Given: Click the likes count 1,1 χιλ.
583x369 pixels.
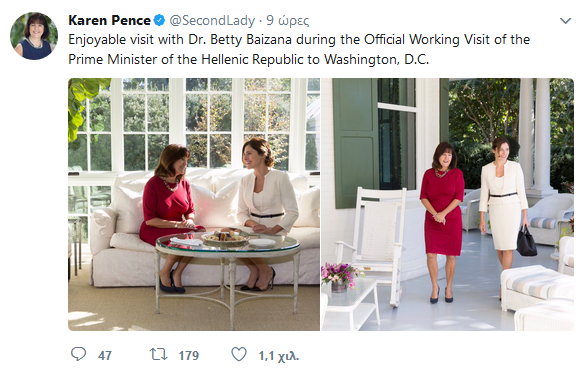Looking at the screenshot, I should tap(279, 356).
